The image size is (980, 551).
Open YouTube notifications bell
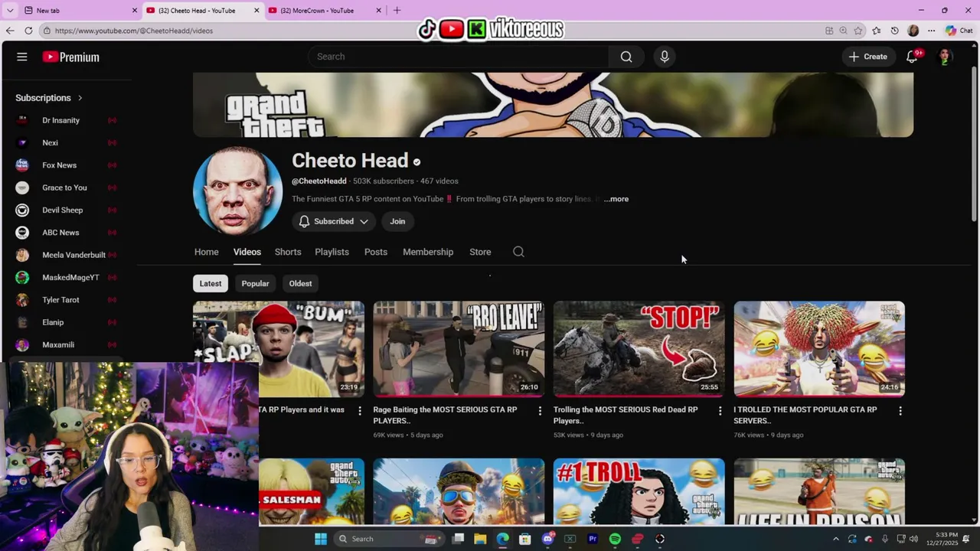coord(912,57)
